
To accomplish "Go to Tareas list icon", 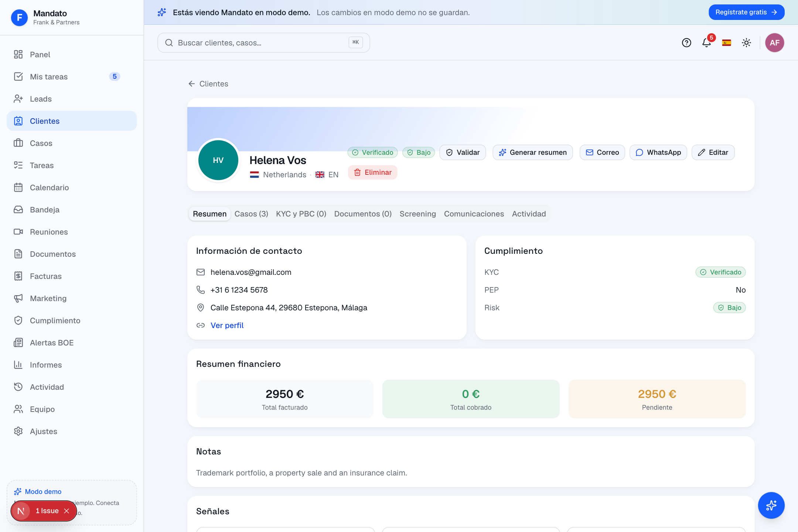I will point(18,165).
